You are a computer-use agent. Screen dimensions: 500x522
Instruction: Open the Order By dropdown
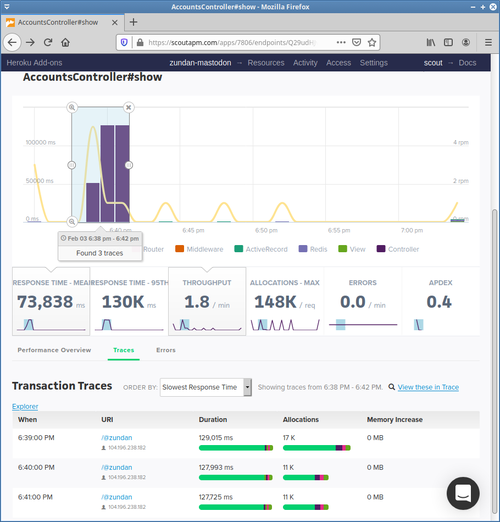[x=206, y=387]
